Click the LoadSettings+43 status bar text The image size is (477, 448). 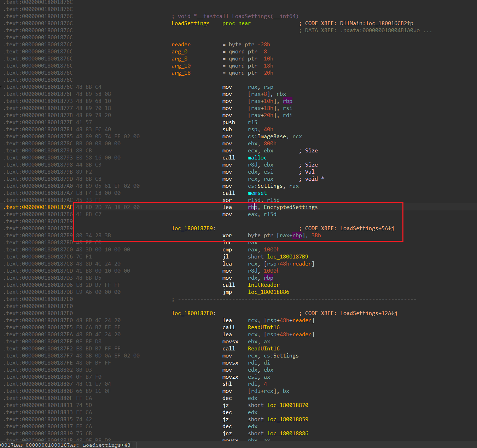pyautogui.click(x=106, y=445)
